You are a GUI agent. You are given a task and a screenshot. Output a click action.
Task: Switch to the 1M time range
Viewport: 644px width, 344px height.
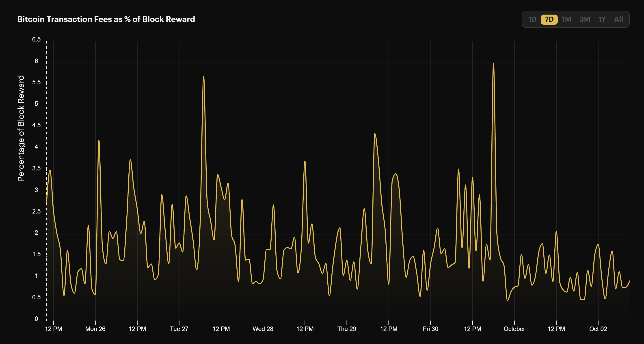pyautogui.click(x=567, y=19)
